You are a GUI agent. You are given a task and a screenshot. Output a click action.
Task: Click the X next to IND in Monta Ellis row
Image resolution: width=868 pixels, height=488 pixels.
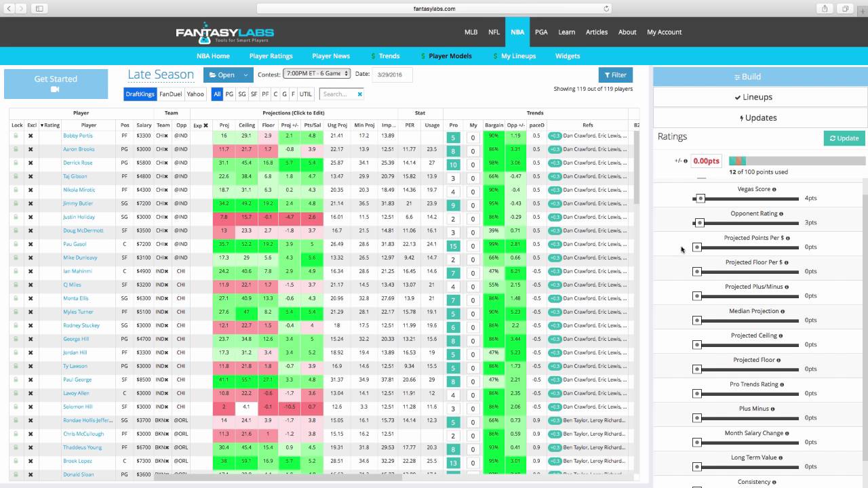167,298
